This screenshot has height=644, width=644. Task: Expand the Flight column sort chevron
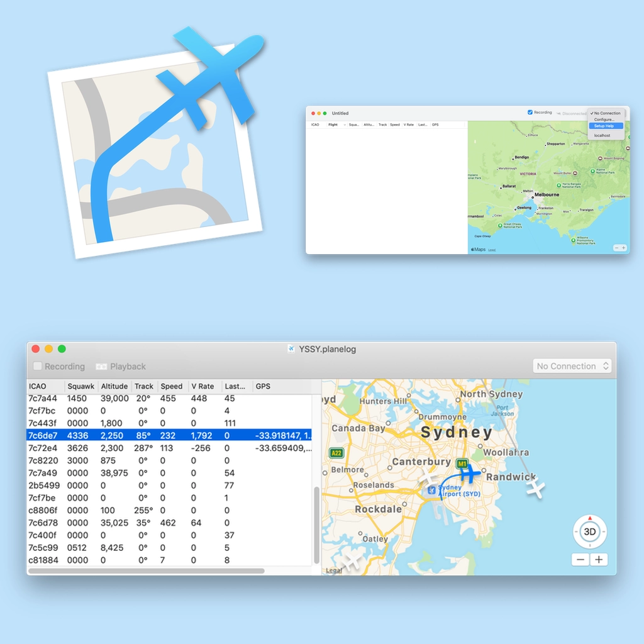tap(345, 125)
